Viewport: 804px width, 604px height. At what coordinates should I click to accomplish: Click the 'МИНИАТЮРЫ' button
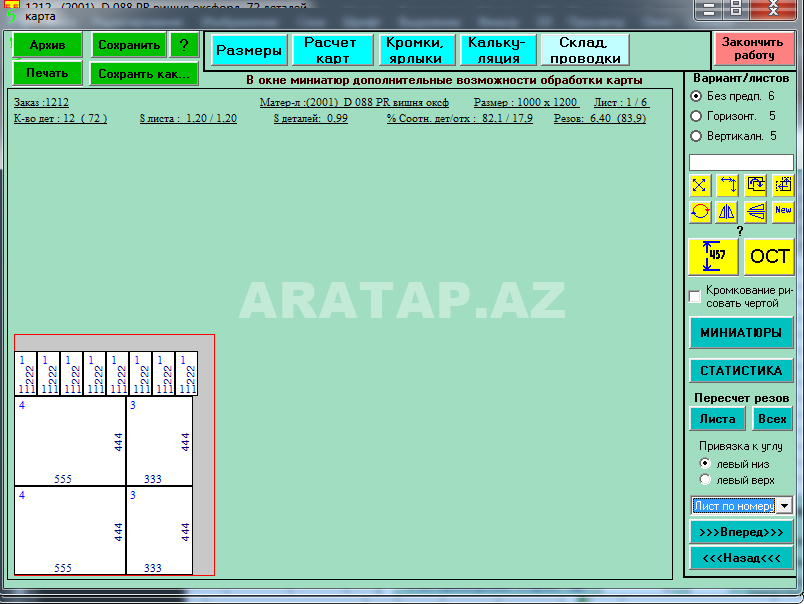pyautogui.click(x=741, y=333)
